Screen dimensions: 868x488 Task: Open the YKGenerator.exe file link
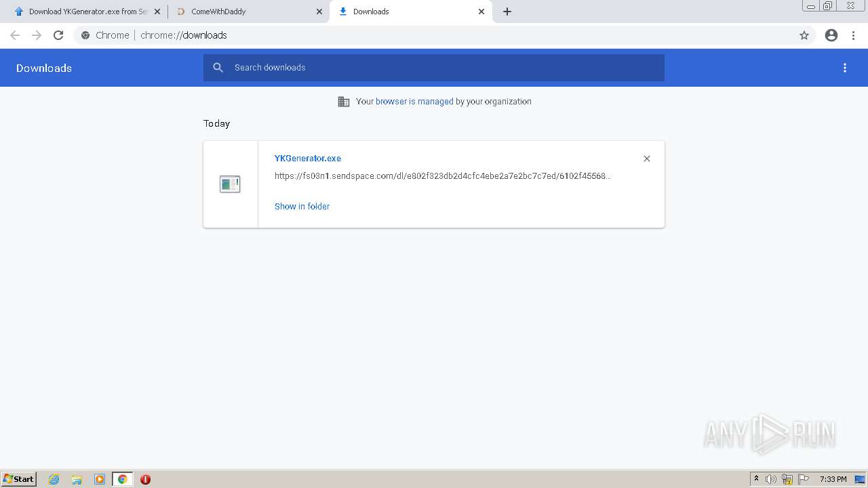(x=308, y=159)
